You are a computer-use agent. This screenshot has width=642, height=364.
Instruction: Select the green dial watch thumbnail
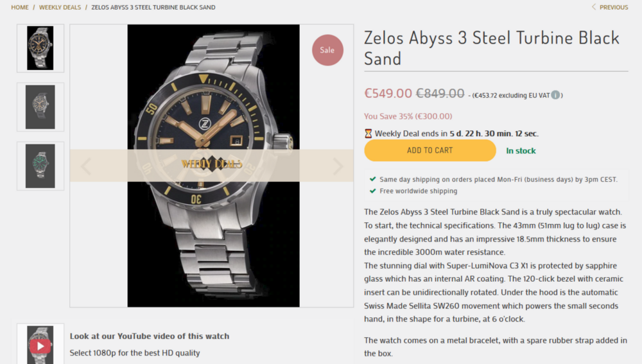coord(40,166)
